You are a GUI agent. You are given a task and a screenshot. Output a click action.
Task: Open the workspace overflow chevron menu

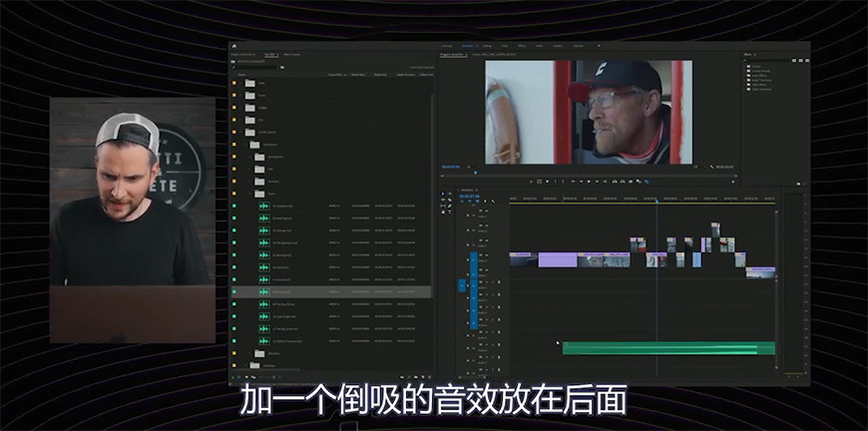(x=599, y=46)
